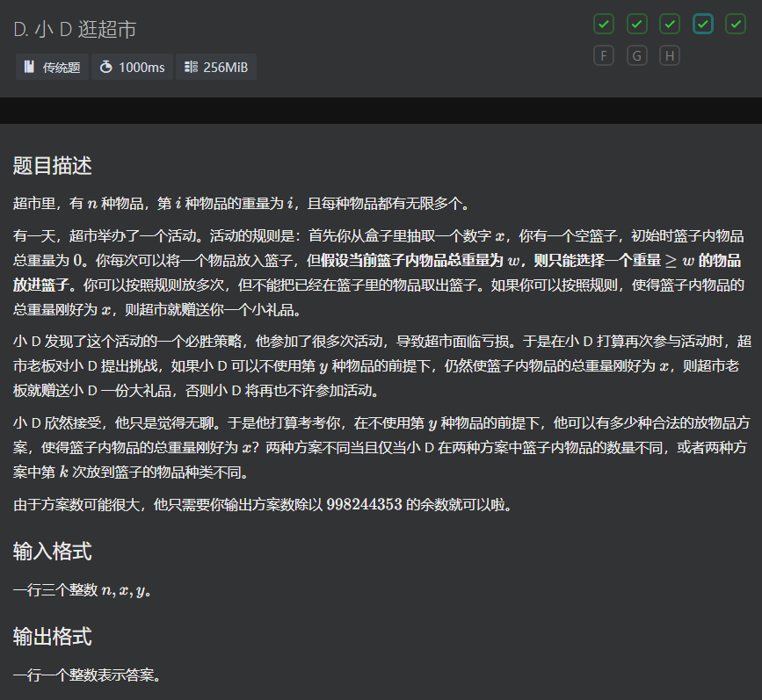Open problem F in the problem navigator
This screenshot has height=700, width=762.
point(604,56)
